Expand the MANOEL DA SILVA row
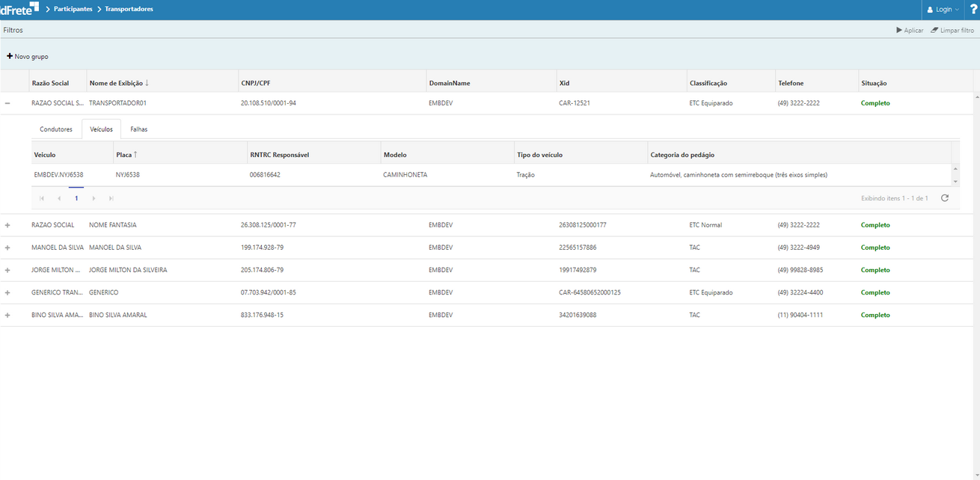The height and width of the screenshot is (480, 980). pyautogui.click(x=7, y=247)
